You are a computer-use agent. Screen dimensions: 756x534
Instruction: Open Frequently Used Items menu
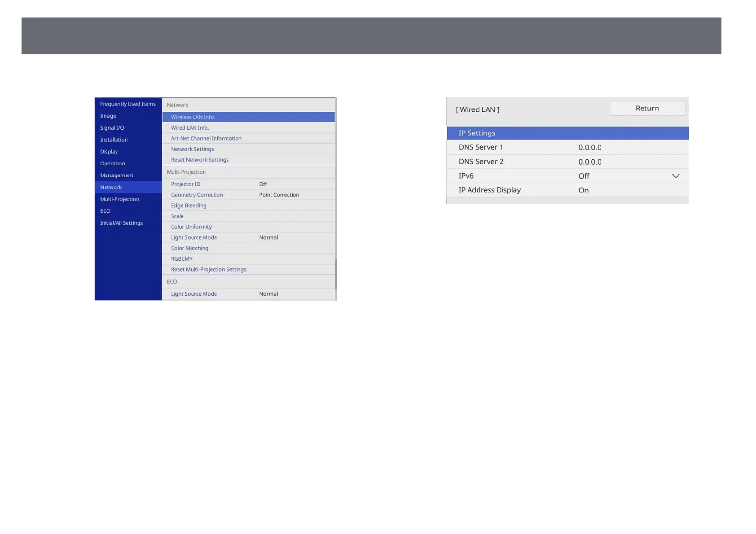(128, 104)
